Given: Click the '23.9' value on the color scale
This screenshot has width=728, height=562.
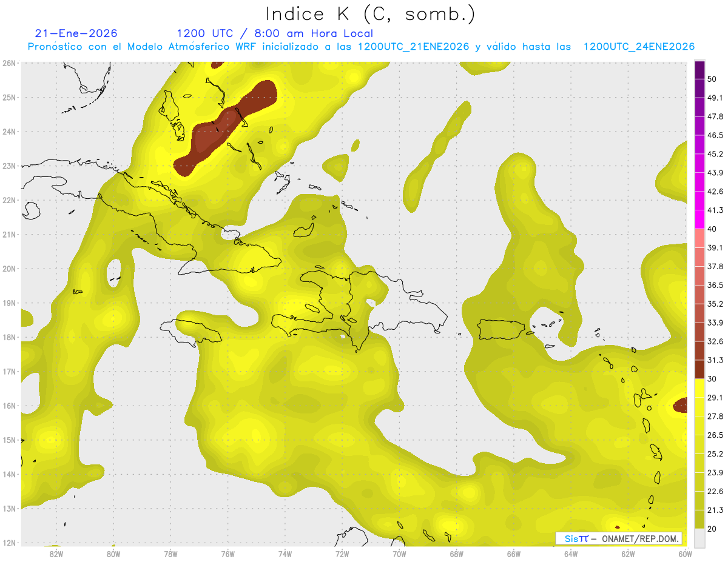Looking at the screenshot, I should click(x=715, y=473).
